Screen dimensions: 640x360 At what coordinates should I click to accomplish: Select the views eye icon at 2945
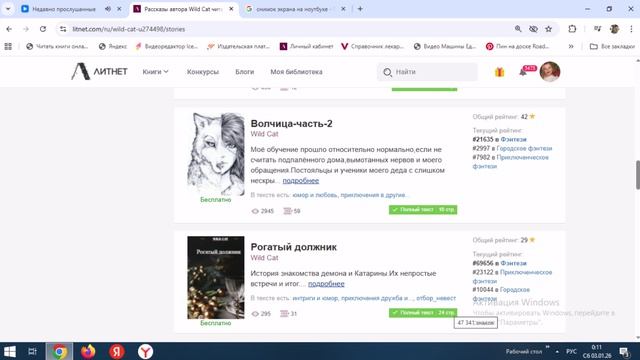(x=255, y=211)
